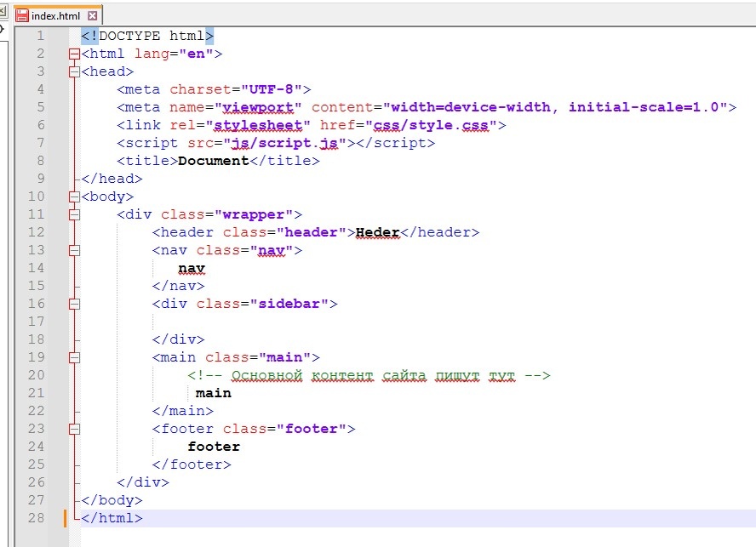Click line number 1 in the margin
Screen dimensions: 756x547
41,36
